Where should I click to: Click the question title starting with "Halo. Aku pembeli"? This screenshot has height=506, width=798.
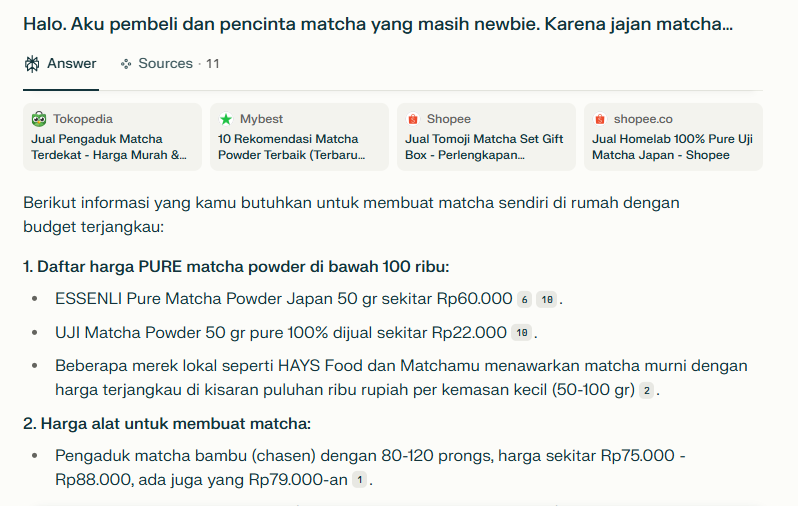coord(378,23)
